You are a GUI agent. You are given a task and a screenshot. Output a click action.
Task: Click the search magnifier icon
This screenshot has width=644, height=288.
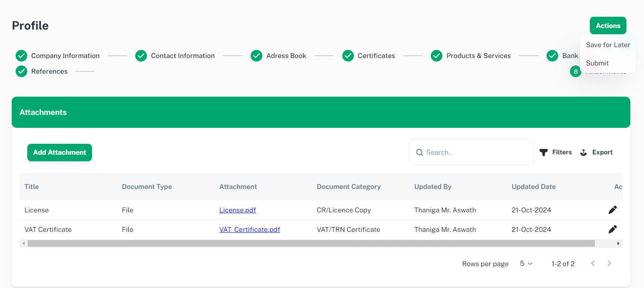[419, 152]
